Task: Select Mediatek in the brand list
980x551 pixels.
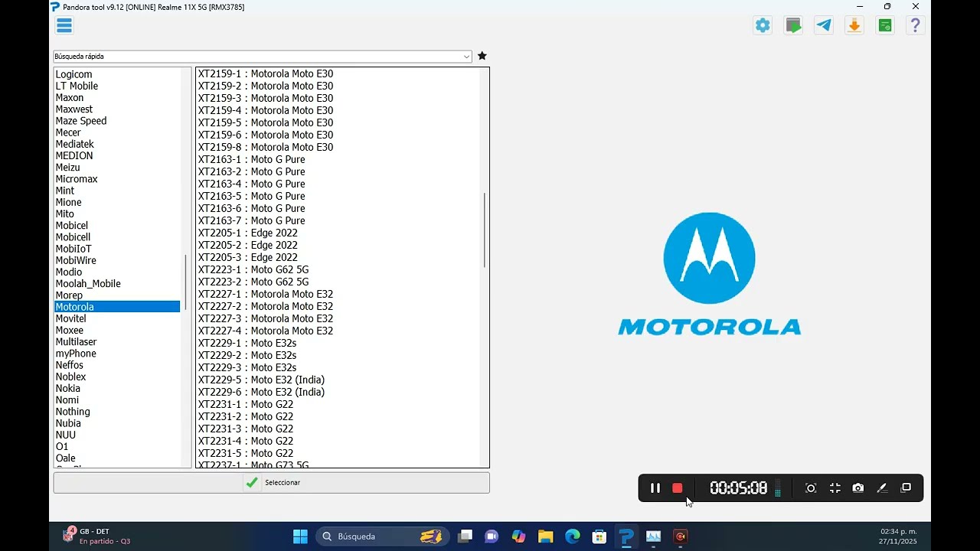Action: (74, 144)
